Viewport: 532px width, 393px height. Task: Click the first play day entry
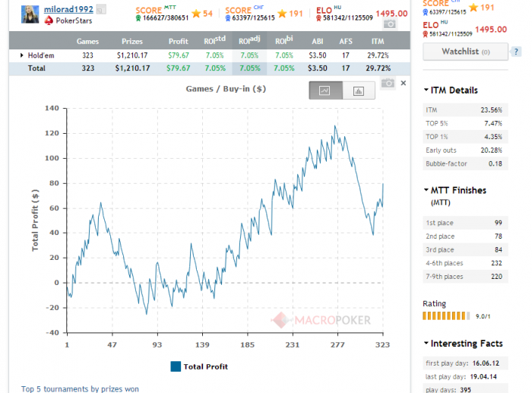(x=465, y=363)
